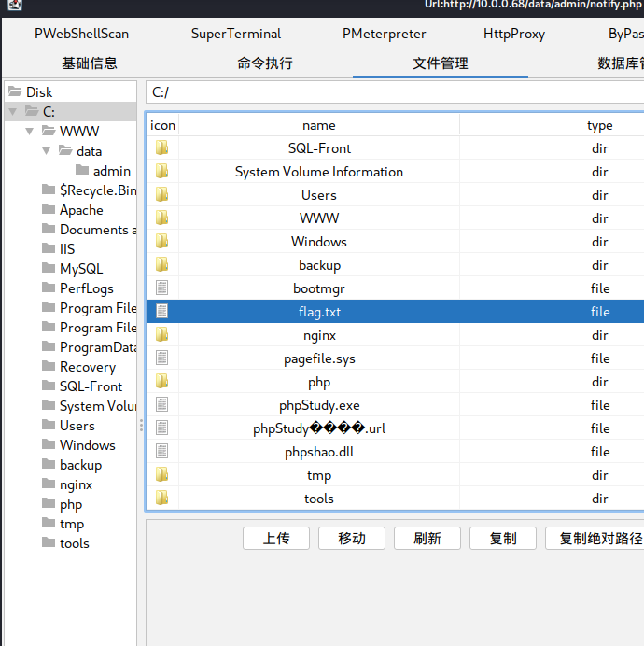Select the MySQL folder in sidebar tree
The width and height of the screenshot is (644, 646).
pos(81,269)
